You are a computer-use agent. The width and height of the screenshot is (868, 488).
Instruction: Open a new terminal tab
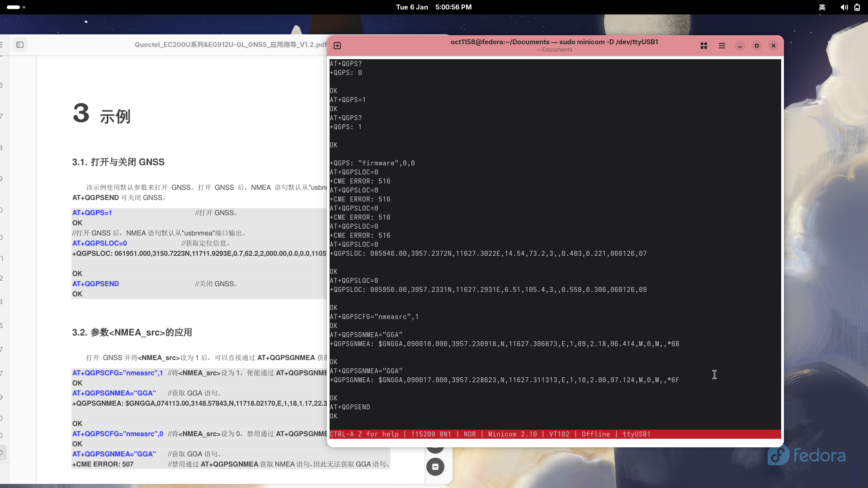pos(337,46)
